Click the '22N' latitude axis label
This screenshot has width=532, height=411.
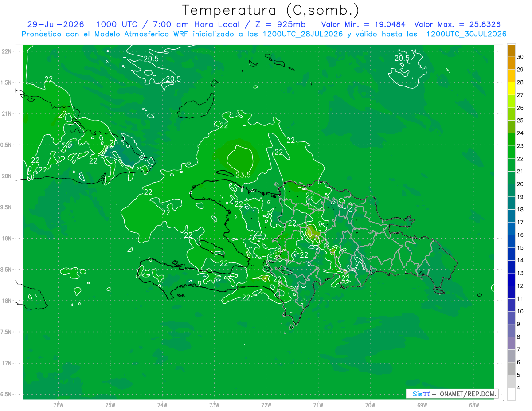click(x=7, y=51)
